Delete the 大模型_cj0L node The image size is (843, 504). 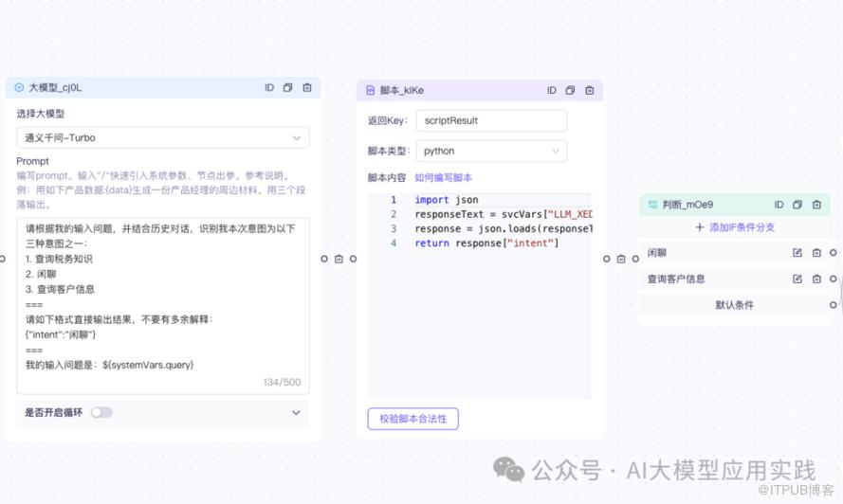coord(307,87)
